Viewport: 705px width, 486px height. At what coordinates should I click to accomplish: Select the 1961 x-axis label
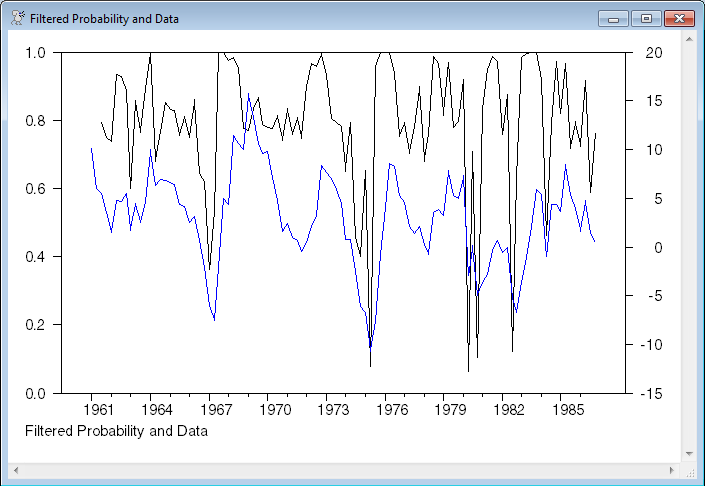(96, 409)
